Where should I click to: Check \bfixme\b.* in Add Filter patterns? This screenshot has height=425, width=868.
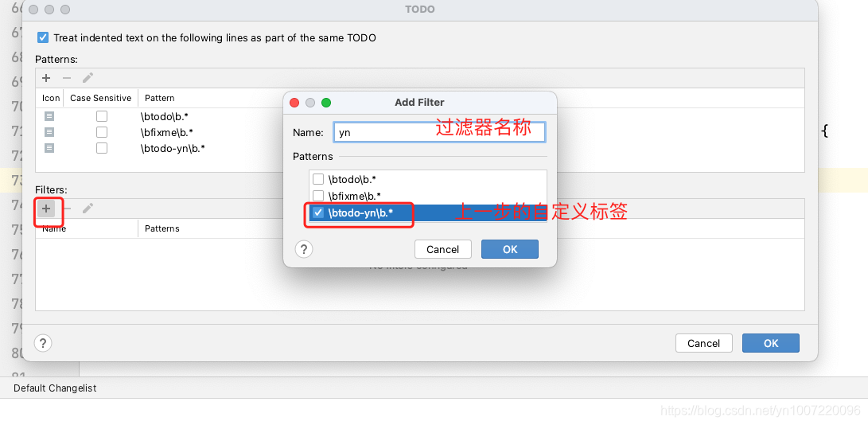(318, 196)
